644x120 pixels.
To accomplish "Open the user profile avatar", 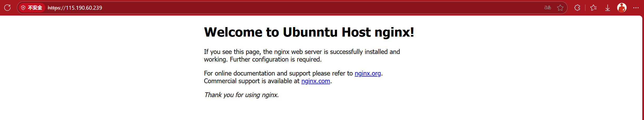I will [x=622, y=8].
